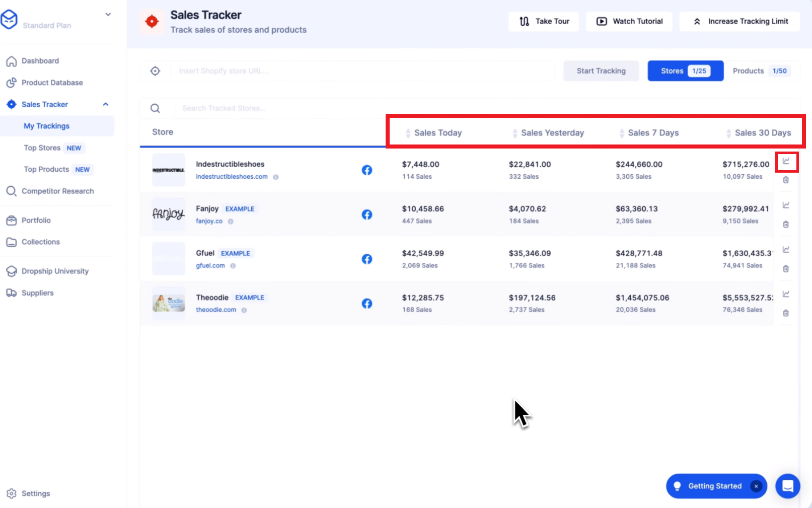
Task: Click the Theoodie store thumbnail
Action: tap(169, 304)
